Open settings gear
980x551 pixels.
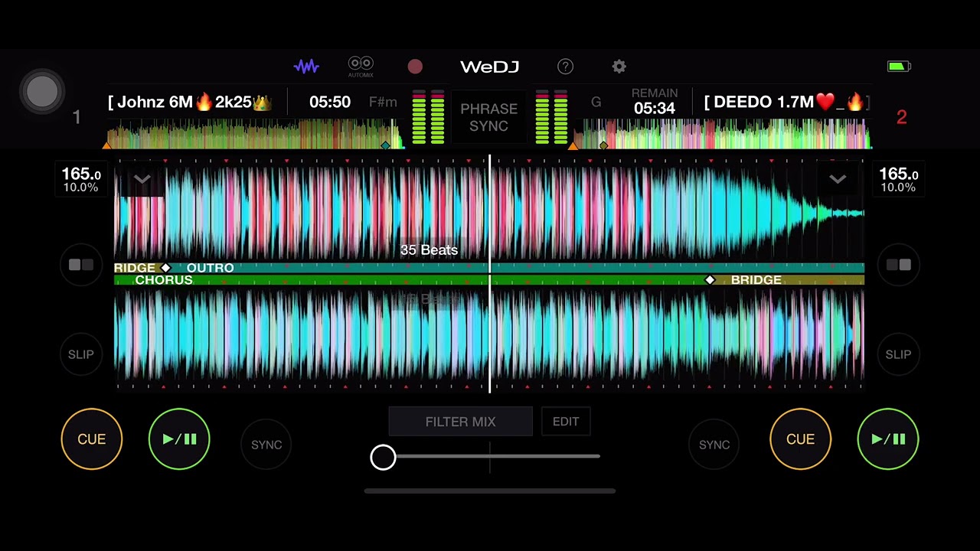[619, 67]
